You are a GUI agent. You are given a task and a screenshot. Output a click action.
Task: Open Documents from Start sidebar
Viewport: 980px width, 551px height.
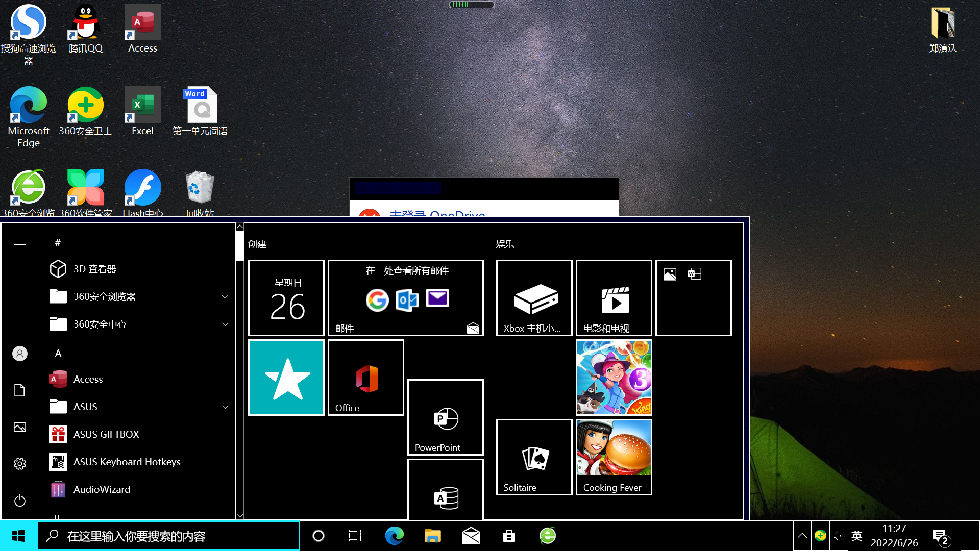pyautogui.click(x=20, y=390)
